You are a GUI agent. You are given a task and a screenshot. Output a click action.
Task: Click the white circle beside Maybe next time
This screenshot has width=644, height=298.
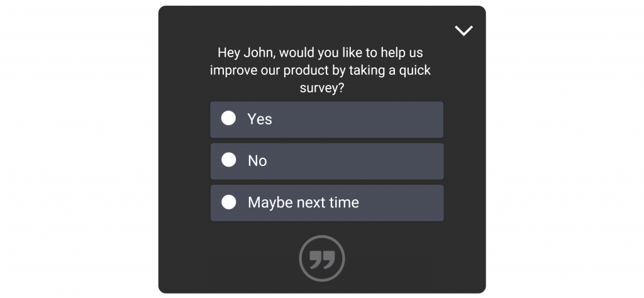tap(229, 202)
